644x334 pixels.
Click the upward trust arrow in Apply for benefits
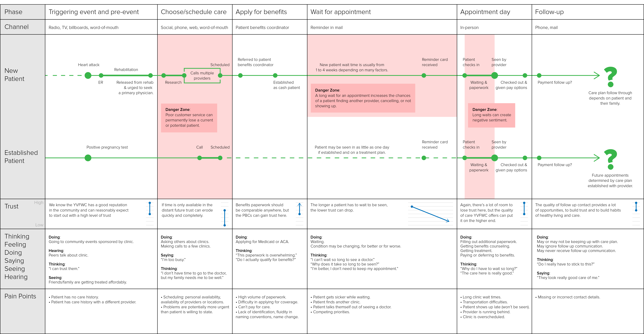click(299, 209)
